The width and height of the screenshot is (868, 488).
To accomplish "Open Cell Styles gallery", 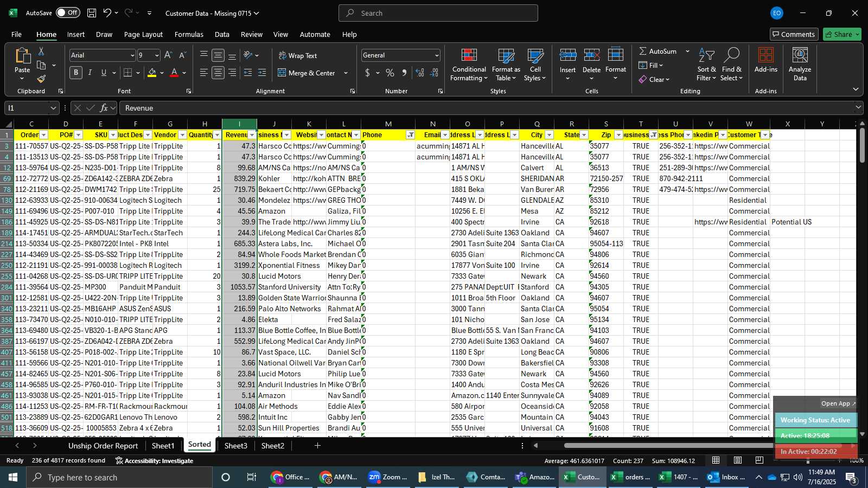I will click(x=535, y=65).
